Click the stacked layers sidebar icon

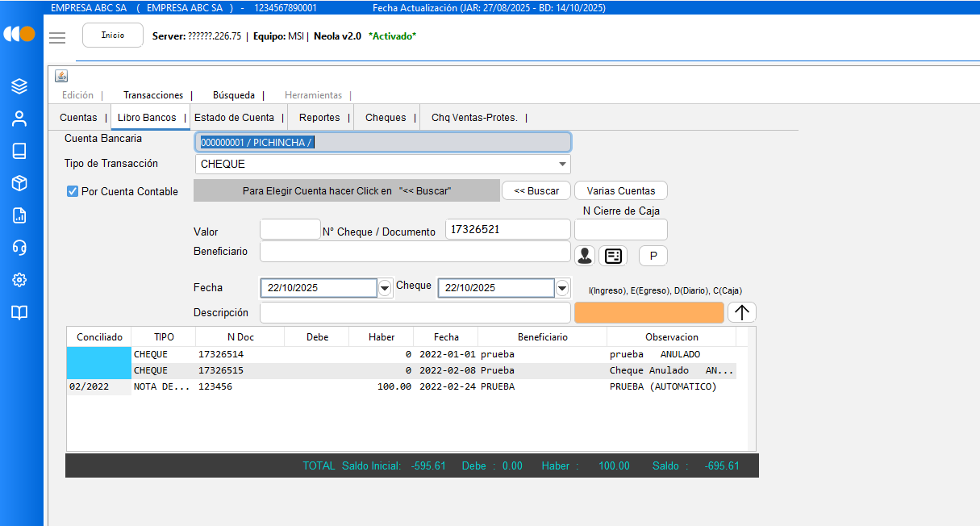[x=19, y=86]
